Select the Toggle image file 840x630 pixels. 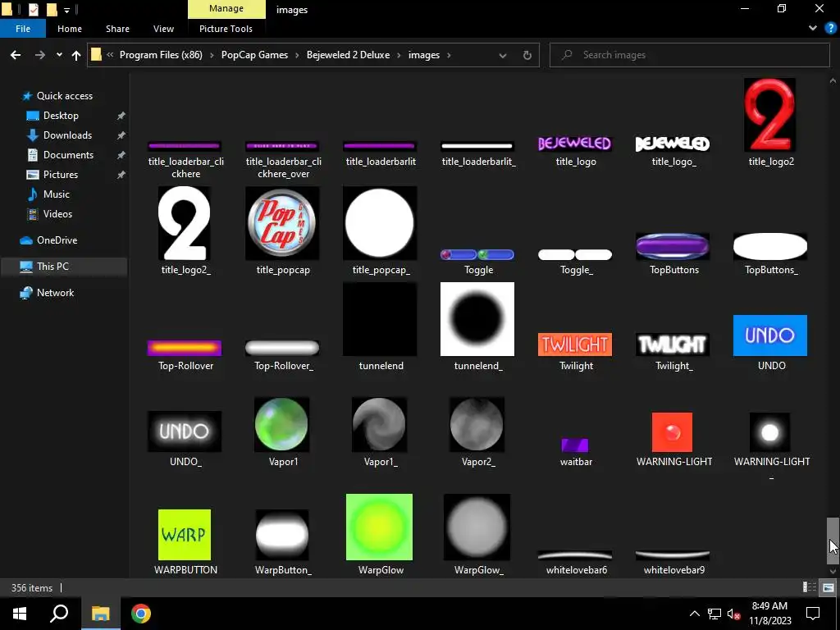click(477, 254)
